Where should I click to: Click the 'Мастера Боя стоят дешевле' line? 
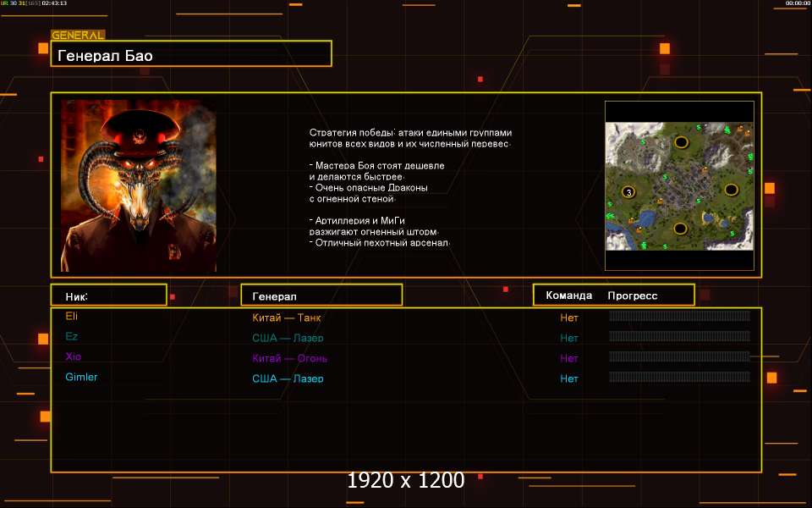tap(377, 166)
